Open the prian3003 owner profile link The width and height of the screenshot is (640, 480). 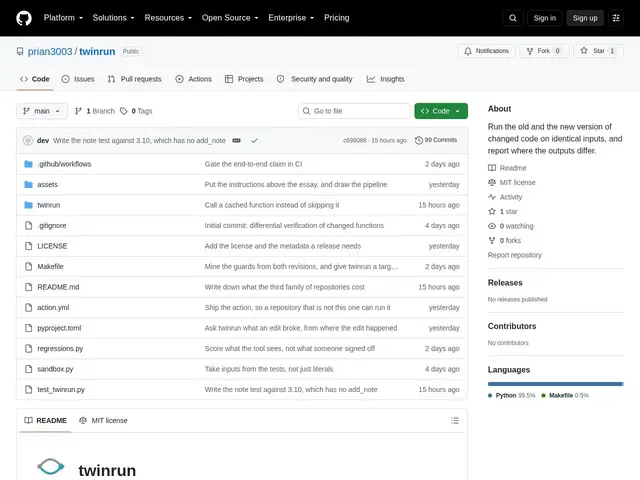point(50,51)
